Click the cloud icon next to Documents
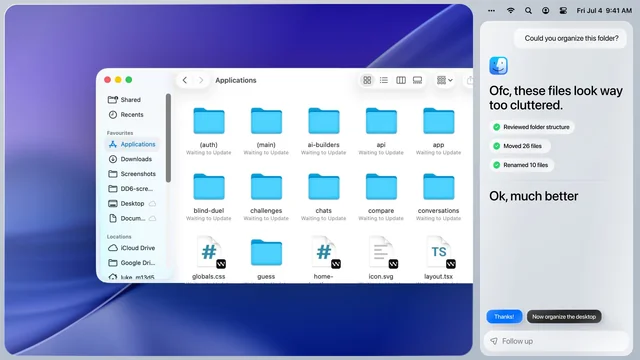Viewport: 640px width, 360px height. [x=152, y=218]
